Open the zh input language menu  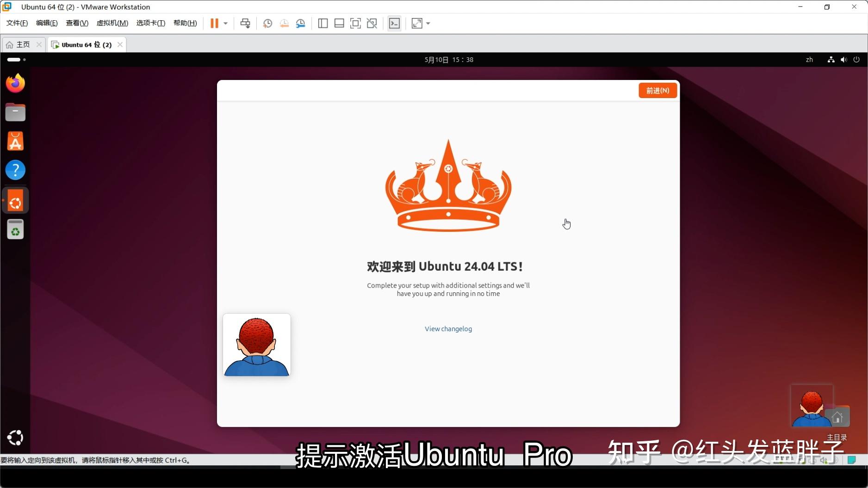click(x=809, y=59)
